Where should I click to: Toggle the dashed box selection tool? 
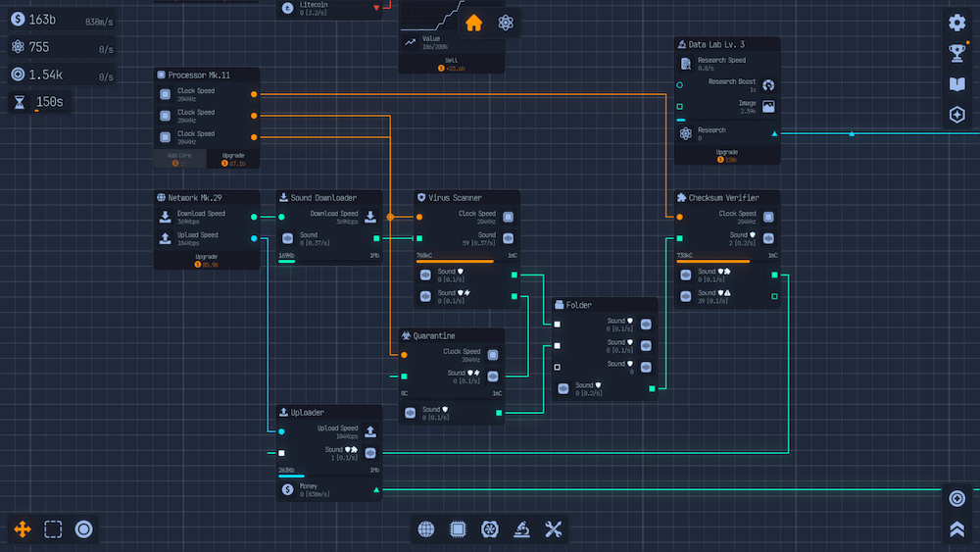click(53, 529)
